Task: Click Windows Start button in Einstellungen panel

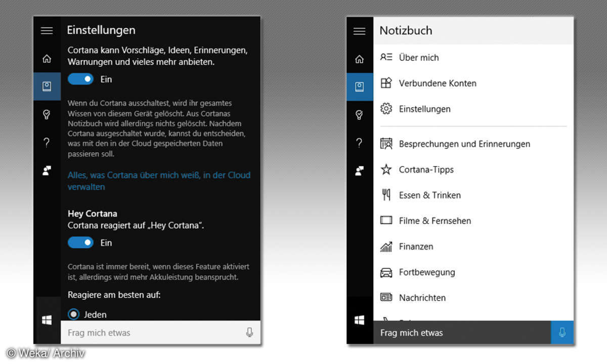Action: [x=47, y=320]
